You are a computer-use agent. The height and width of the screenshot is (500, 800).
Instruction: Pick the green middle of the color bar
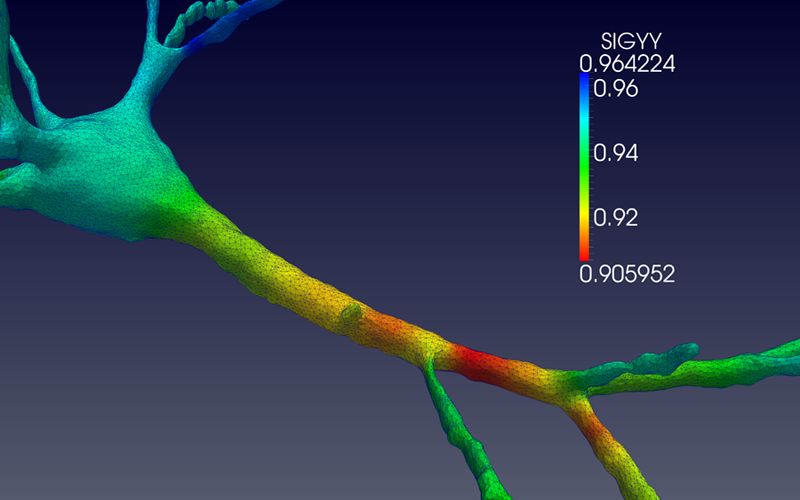tap(584, 160)
